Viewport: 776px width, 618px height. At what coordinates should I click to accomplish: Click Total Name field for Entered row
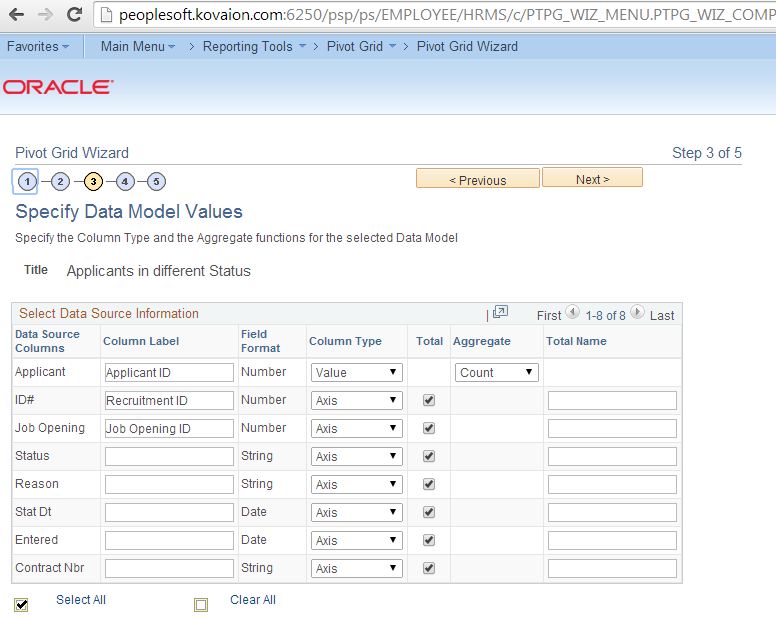point(612,540)
